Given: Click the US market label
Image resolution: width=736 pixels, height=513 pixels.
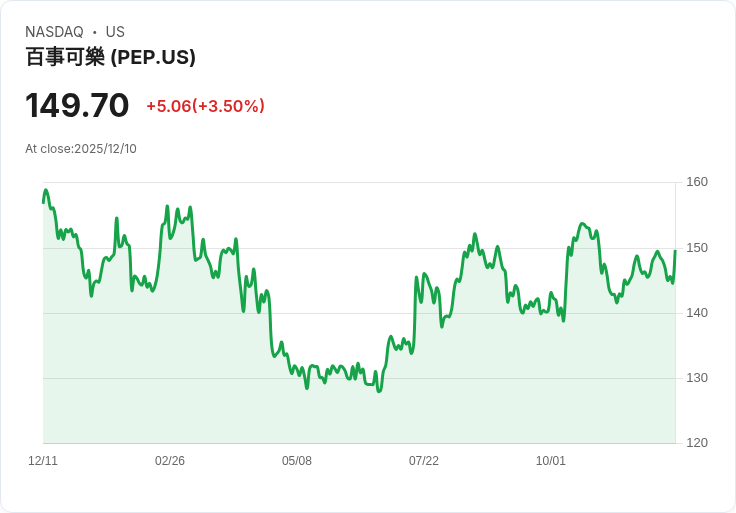Looking at the screenshot, I should point(115,32).
